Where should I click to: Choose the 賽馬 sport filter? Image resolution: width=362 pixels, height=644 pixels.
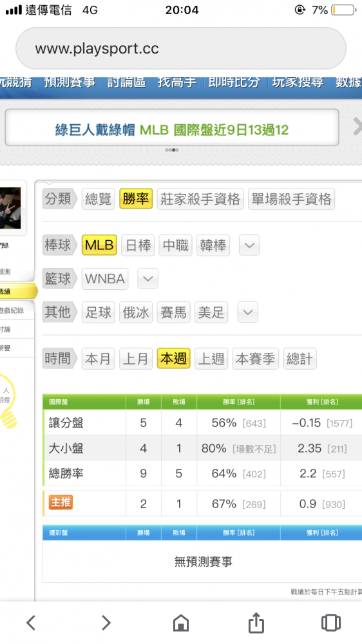[173, 312]
